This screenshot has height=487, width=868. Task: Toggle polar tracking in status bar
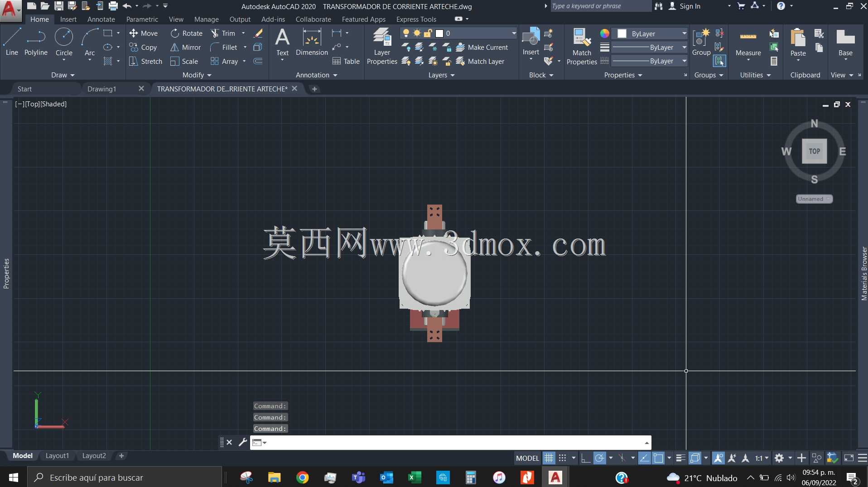click(599, 458)
